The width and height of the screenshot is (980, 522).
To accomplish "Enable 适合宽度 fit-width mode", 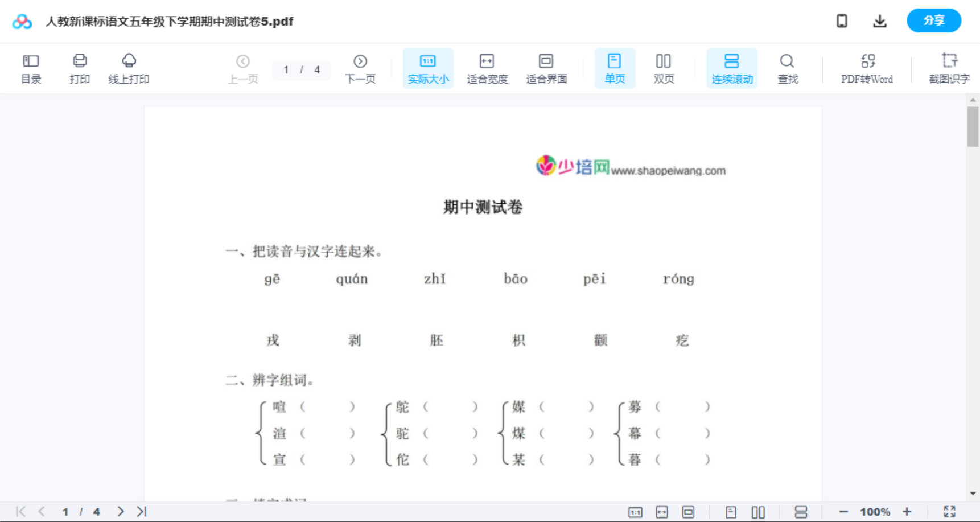I will (487, 68).
